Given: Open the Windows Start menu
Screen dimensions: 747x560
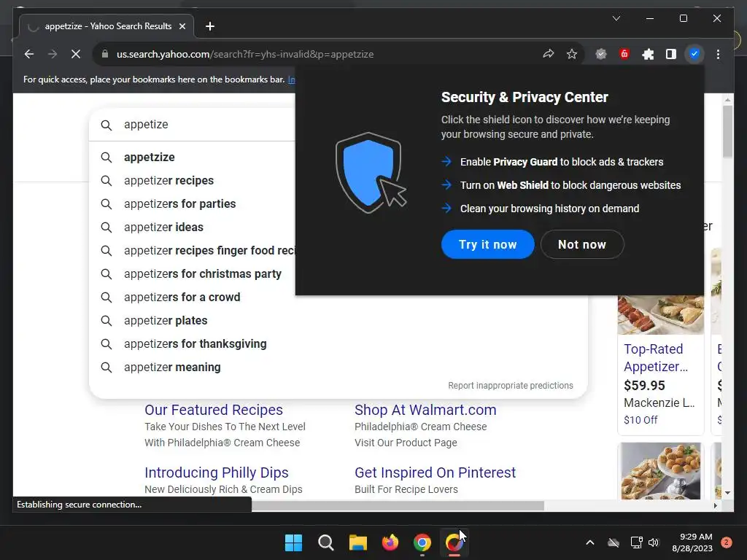Looking at the screenshot, I should point(293,542).
